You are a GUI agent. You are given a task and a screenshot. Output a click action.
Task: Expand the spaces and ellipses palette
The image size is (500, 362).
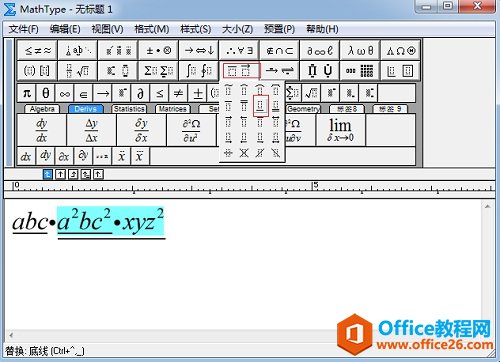pyautogui.click(x=78, y=50)
